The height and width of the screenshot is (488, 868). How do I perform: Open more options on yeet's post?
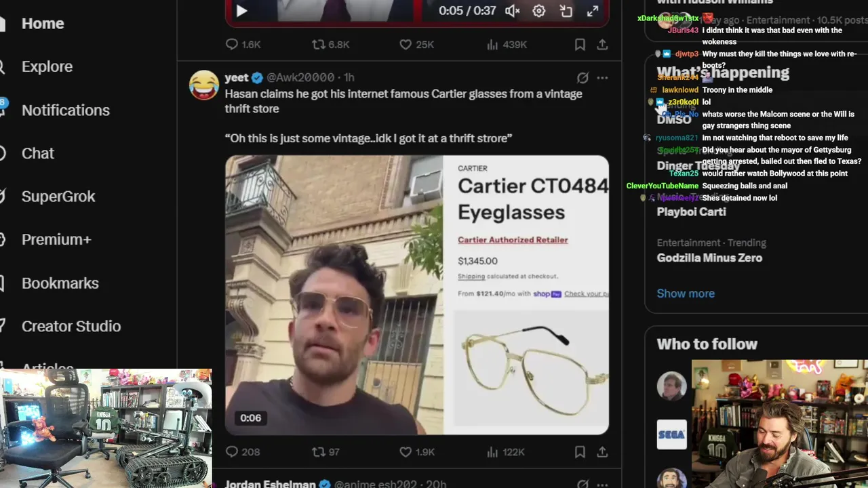coord(602,78)
